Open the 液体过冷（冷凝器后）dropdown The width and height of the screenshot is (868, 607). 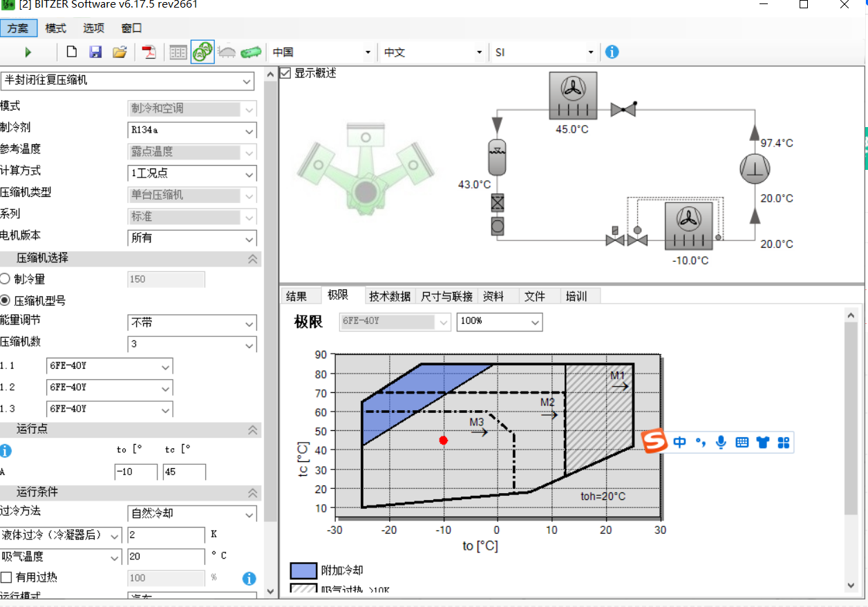(61, 535)
